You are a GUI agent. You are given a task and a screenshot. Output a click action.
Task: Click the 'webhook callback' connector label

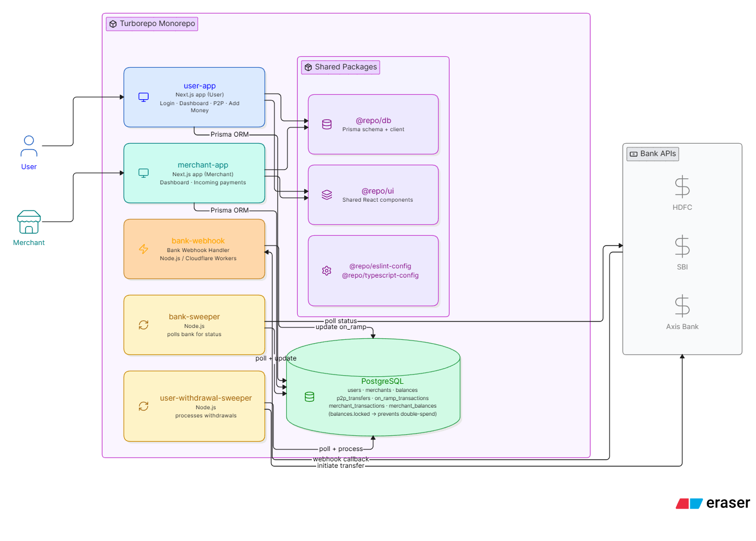coord(341,459)
